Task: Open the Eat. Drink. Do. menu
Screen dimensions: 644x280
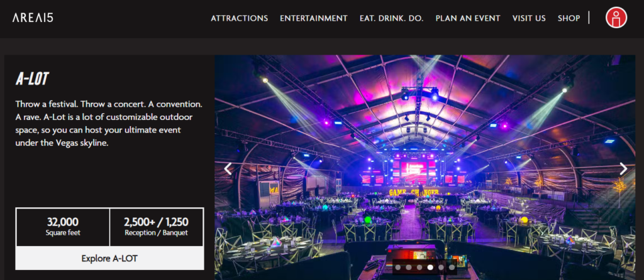Action: click(391, 18)
